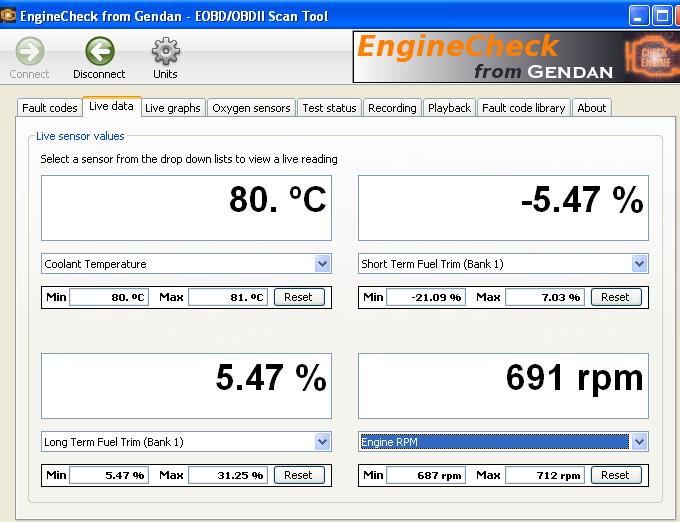Click the 'Live sensor values' group label

[x=80, y=136]
